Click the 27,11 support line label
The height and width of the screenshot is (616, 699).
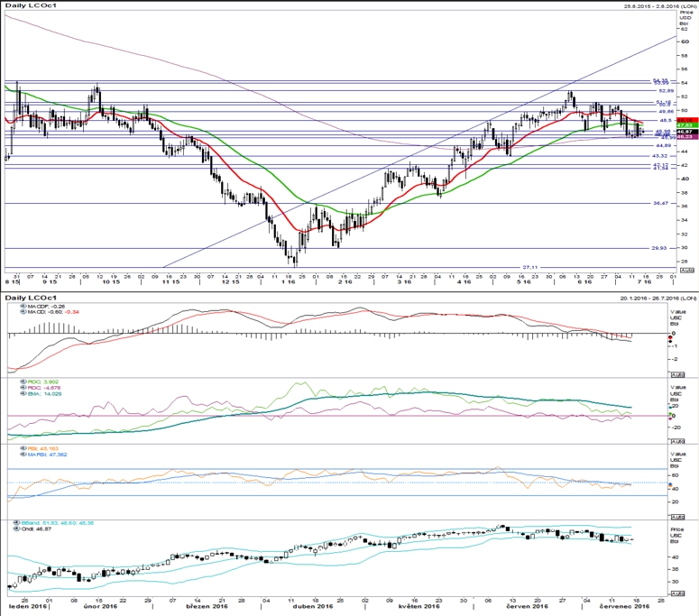[530, 267]
